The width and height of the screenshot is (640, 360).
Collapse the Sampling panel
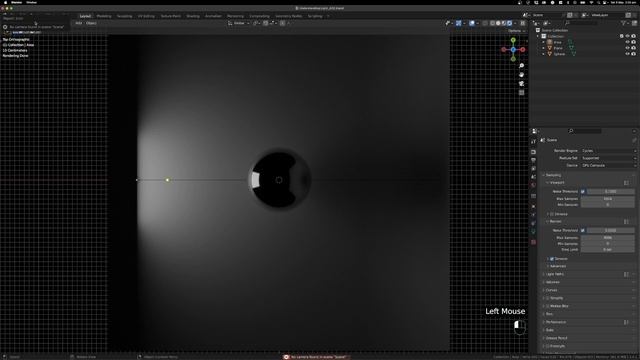(x=553, y=175)
